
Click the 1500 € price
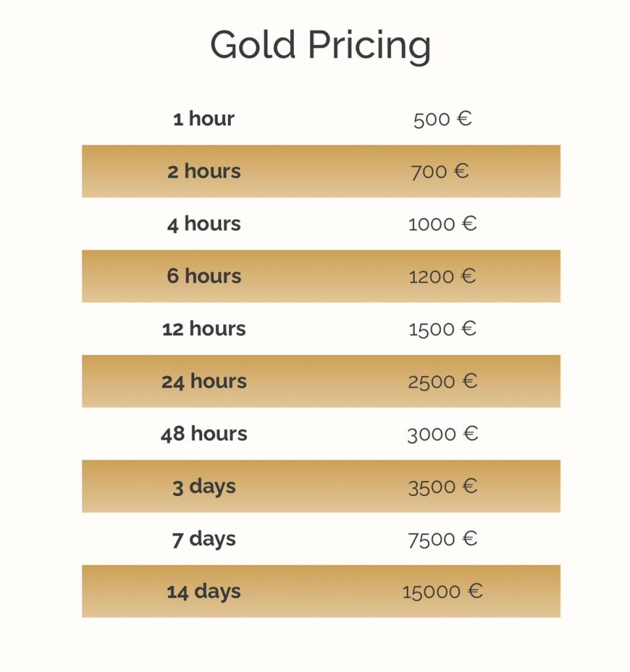442,329
